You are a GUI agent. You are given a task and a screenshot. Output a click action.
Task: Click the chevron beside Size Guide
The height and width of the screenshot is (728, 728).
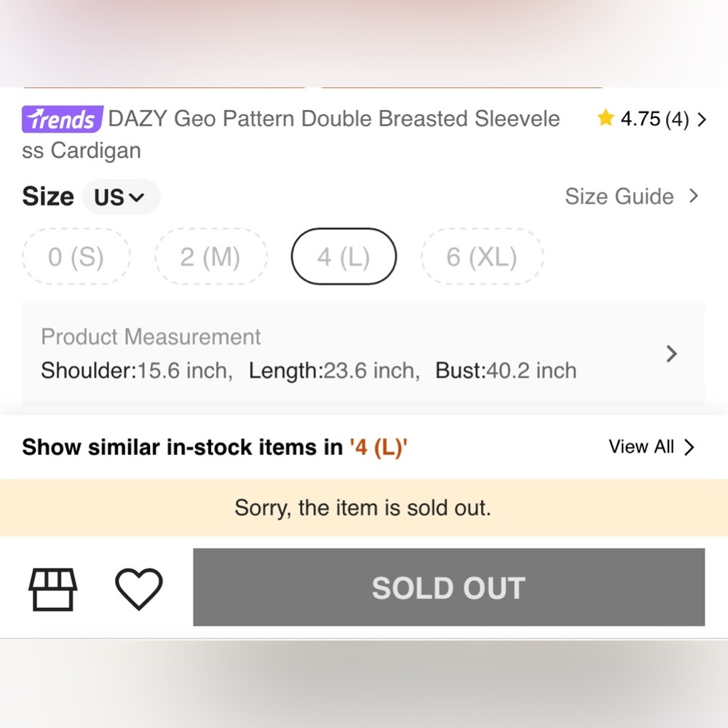click(693, 196)
